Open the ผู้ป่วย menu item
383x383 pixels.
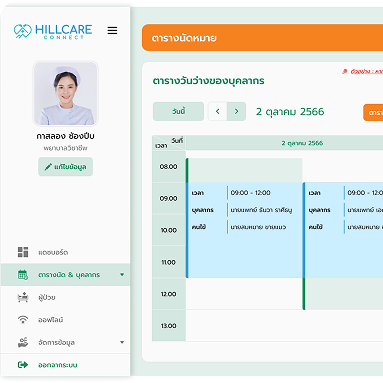pos(65,297)
